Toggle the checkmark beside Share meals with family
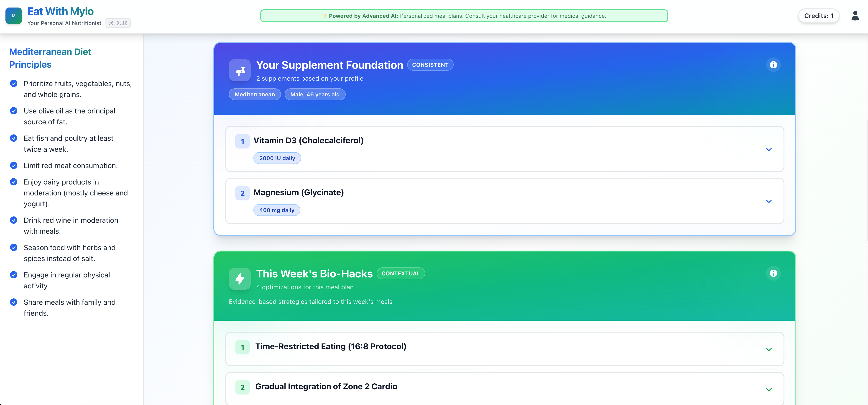Viewport: 868px width, 405px height. click(x=13, y=302)
